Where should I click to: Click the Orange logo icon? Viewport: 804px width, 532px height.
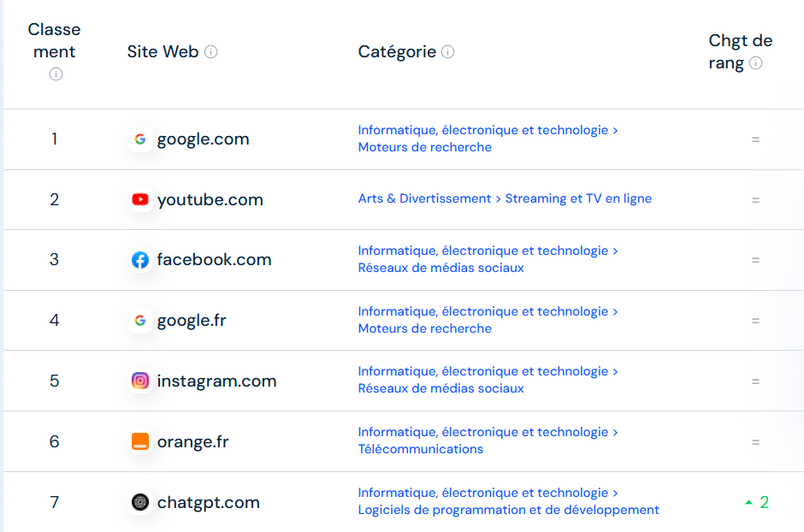[140, 441]
